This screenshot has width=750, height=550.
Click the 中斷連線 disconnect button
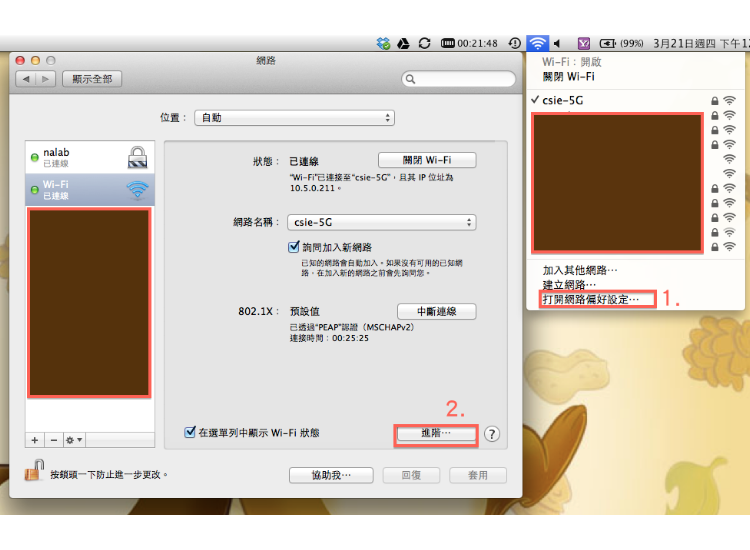tap(436, 311)
